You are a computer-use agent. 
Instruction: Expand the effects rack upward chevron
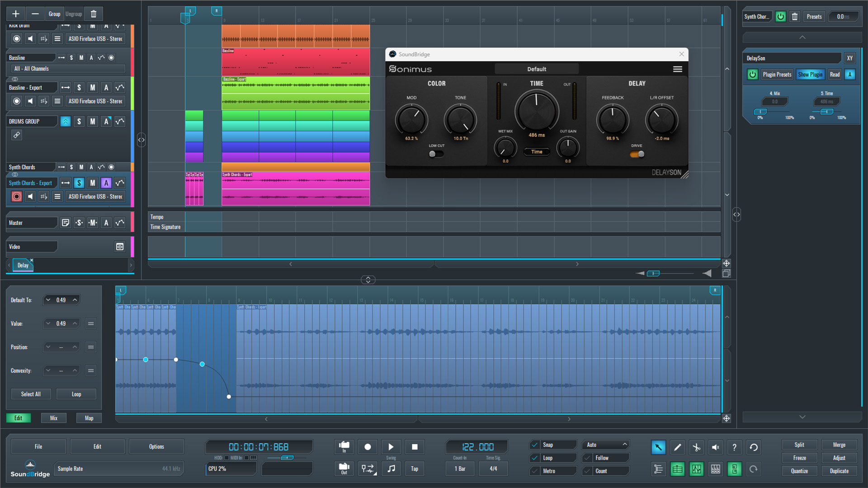click(x=802, y=38)
